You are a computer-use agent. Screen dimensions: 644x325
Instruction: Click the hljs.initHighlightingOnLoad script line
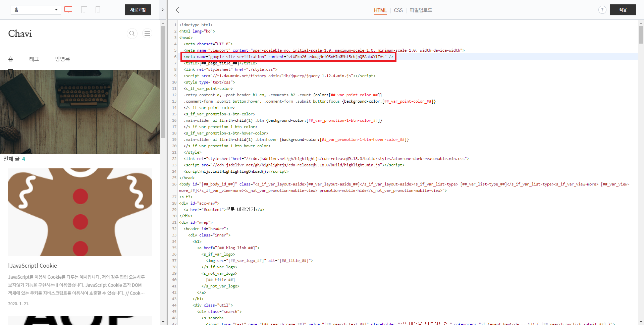pyautogui.click(x=236, y=171)
